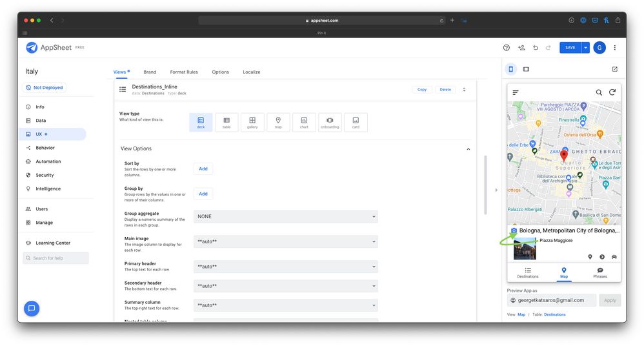Select the gallery view type
The image size is (644, 346).
point(252,122)
